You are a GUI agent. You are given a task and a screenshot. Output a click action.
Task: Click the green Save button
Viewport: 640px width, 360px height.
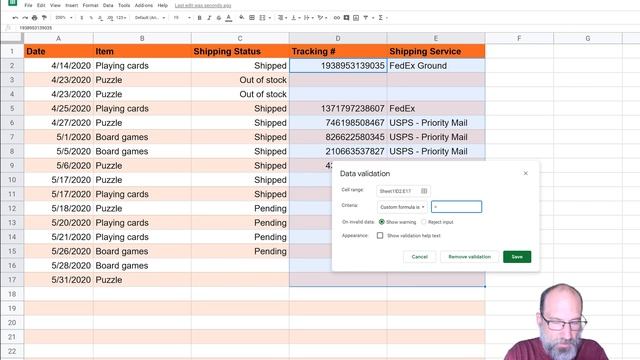[x=517, y=257]
